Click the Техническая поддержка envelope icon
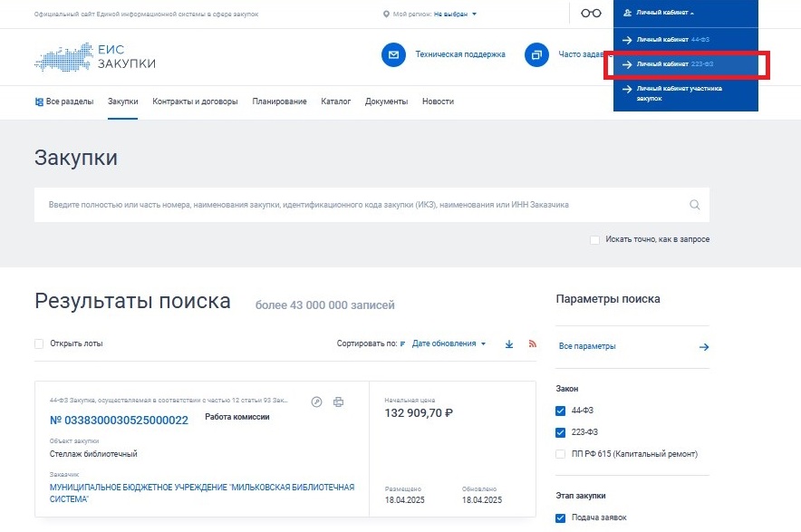 click(x=392, y=54)
